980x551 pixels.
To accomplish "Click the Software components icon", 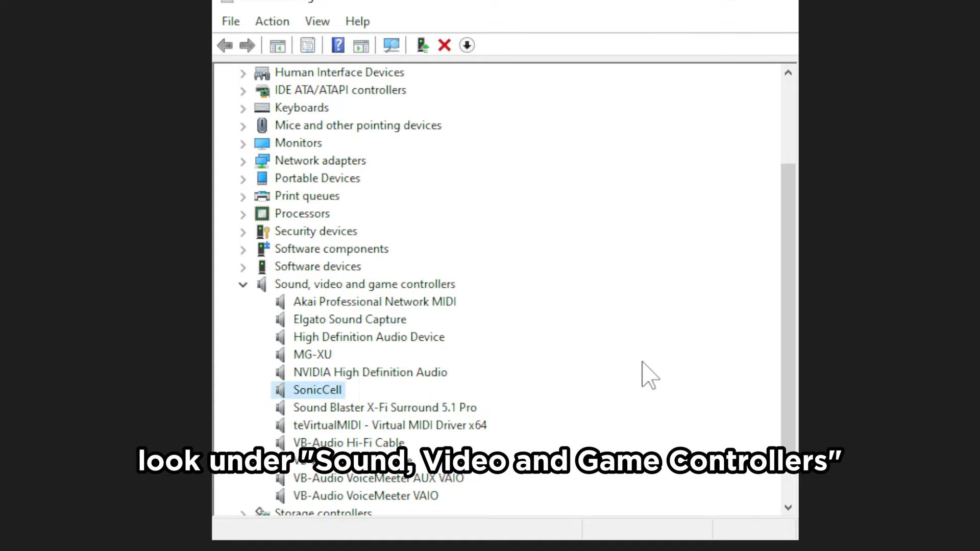I will click(x=262, y=249).
